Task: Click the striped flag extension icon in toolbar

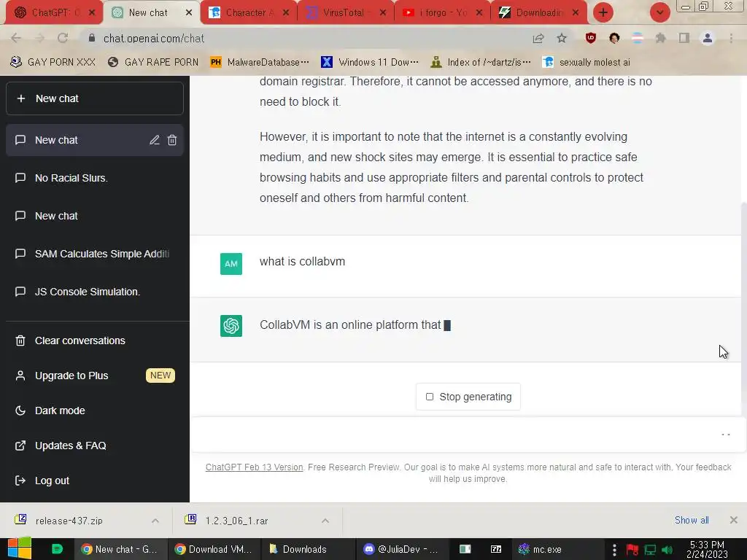Action: point(638,38)
